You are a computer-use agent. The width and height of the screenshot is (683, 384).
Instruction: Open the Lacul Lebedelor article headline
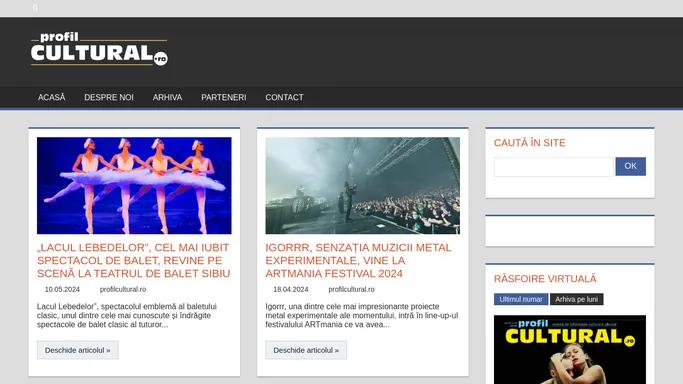[x=134, y=260]
